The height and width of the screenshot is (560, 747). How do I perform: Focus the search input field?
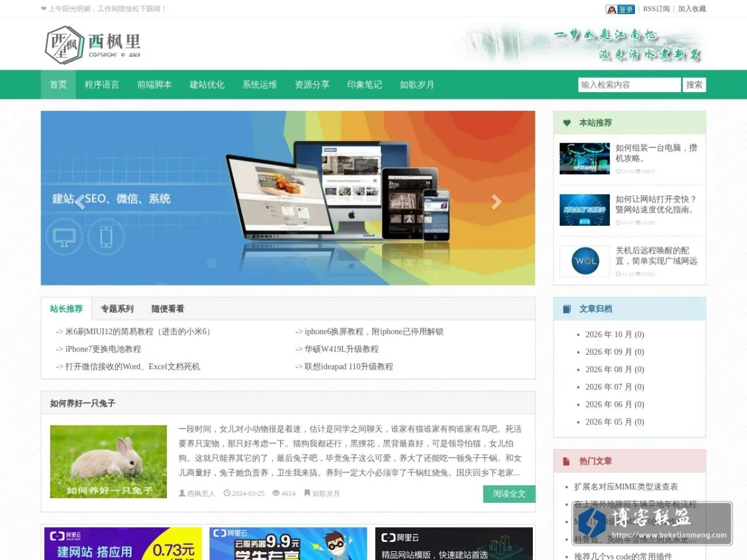coord(629,85)
